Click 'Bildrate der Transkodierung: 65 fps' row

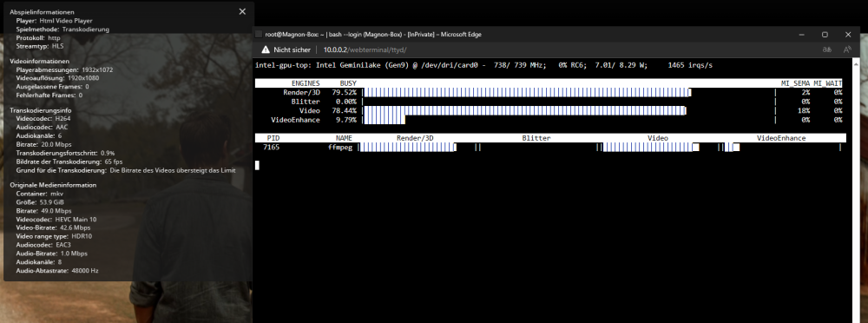pos(69,161)
